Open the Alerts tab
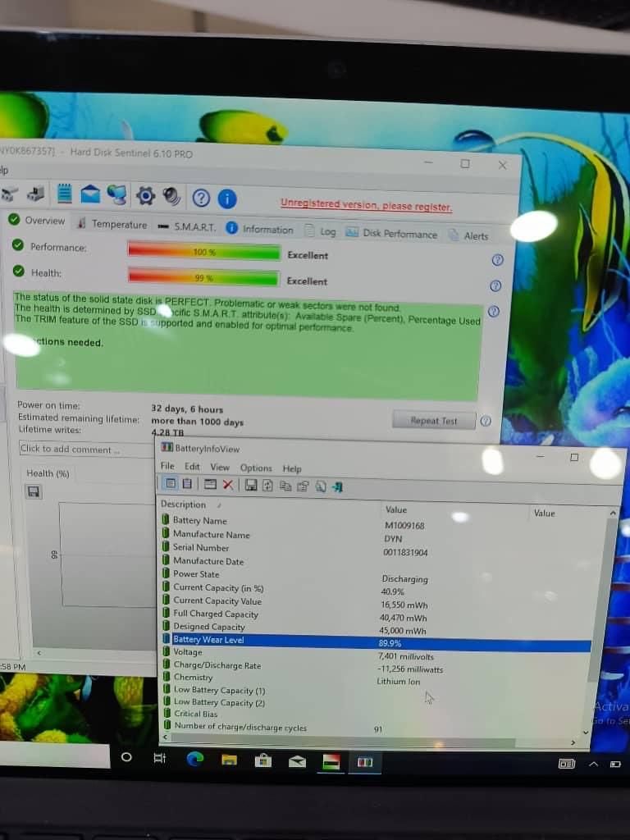This screenshot has height=840, width=630. point(468,235)
